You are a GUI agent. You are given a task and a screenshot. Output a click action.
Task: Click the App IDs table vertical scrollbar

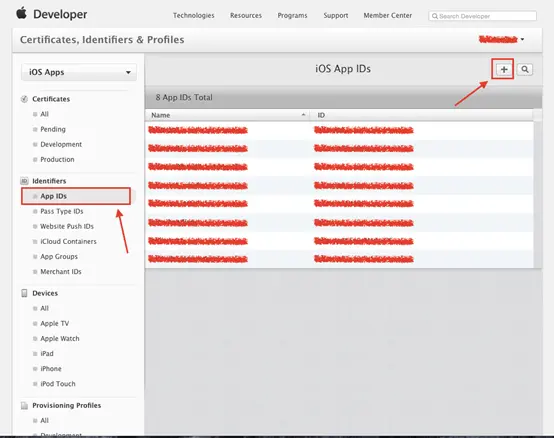(537, 194)
